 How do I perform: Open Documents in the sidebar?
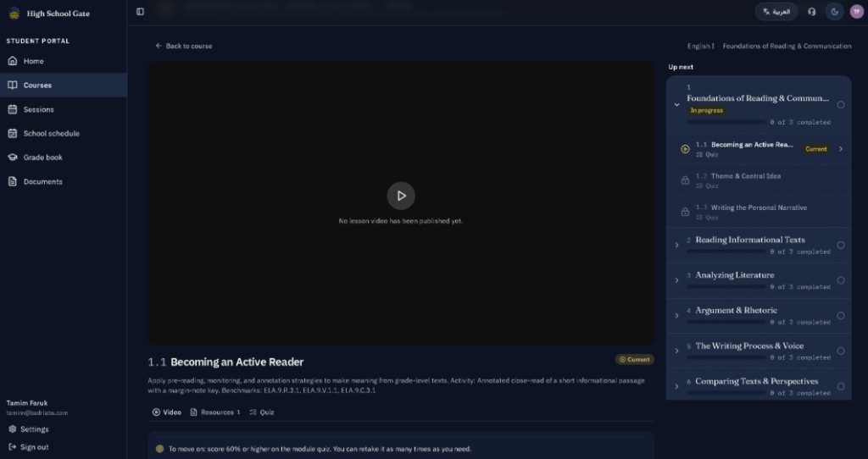click(63, 181)
